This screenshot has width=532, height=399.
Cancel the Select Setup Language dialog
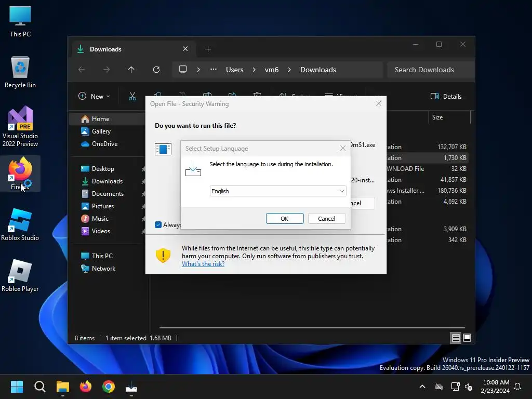(x=326, y=219)
